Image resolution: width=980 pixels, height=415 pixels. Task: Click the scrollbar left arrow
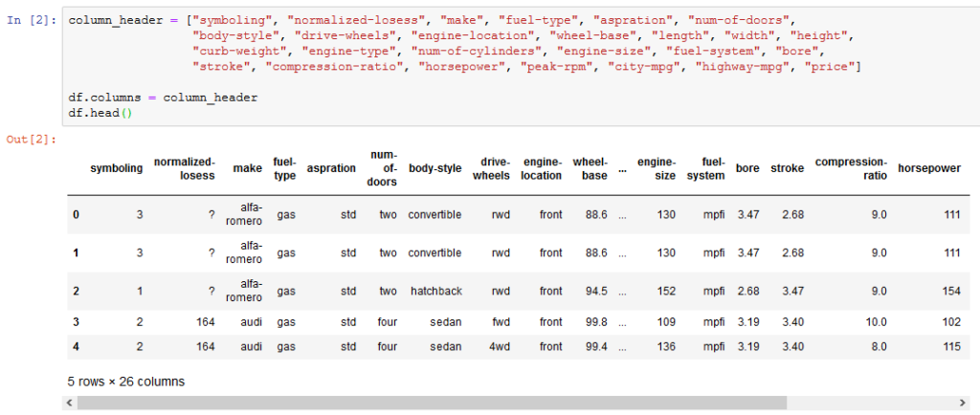[x=69, y=403]
